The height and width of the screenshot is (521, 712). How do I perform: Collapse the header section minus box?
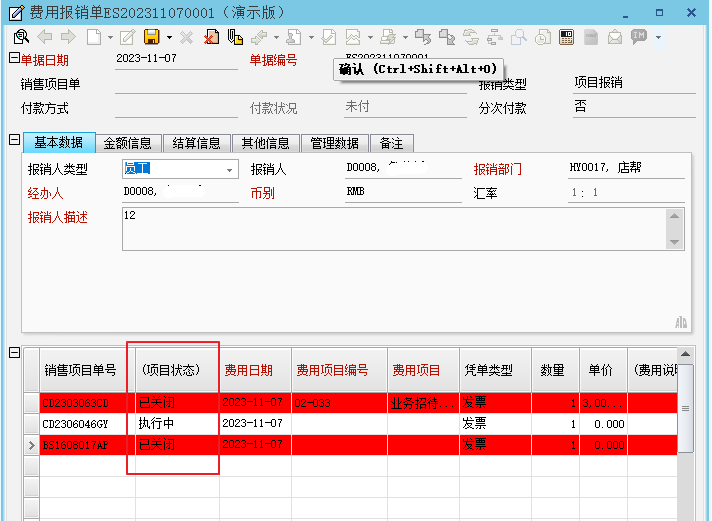[13, 58]
